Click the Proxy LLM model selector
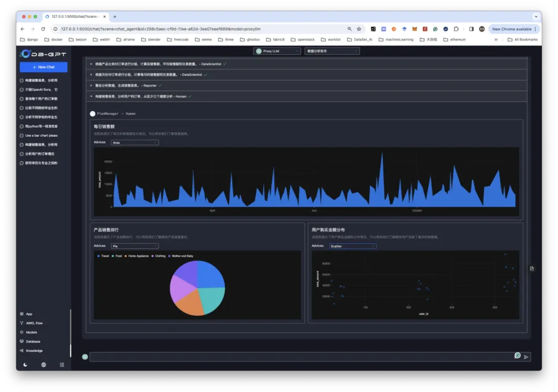The image size is (558, 392). tap(278, 51)
